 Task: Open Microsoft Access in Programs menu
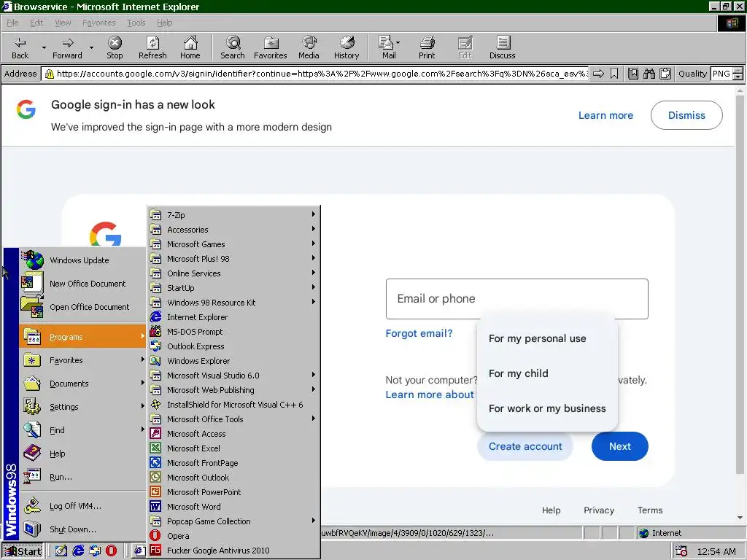coord(233,434)
